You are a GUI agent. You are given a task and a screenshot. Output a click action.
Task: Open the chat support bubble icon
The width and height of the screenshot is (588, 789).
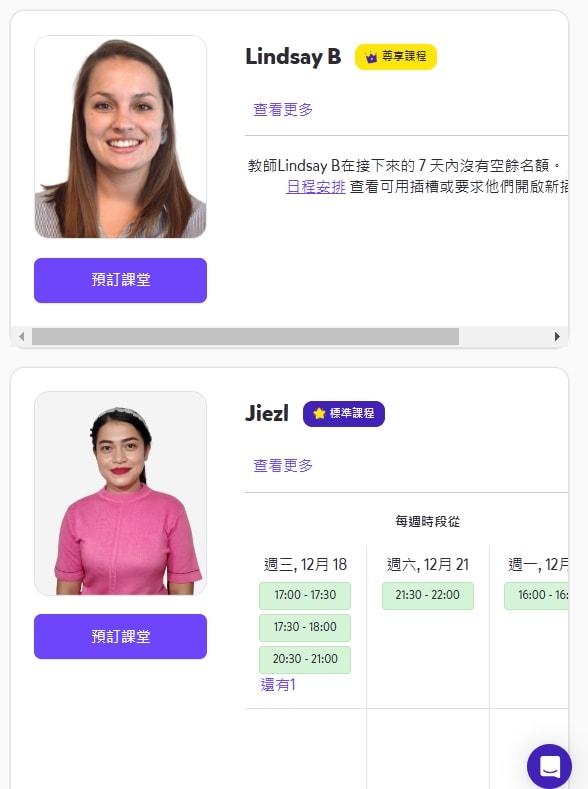(x=549, y=766)
